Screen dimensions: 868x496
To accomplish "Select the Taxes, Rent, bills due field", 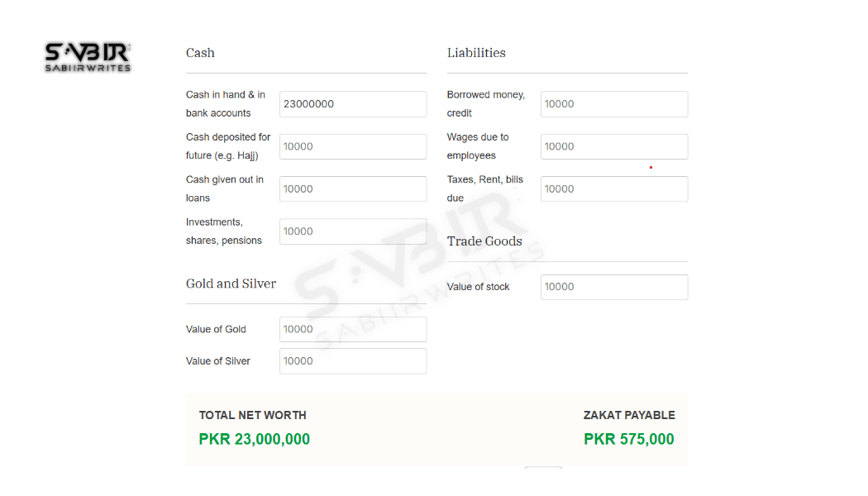I will click(613, 188).
